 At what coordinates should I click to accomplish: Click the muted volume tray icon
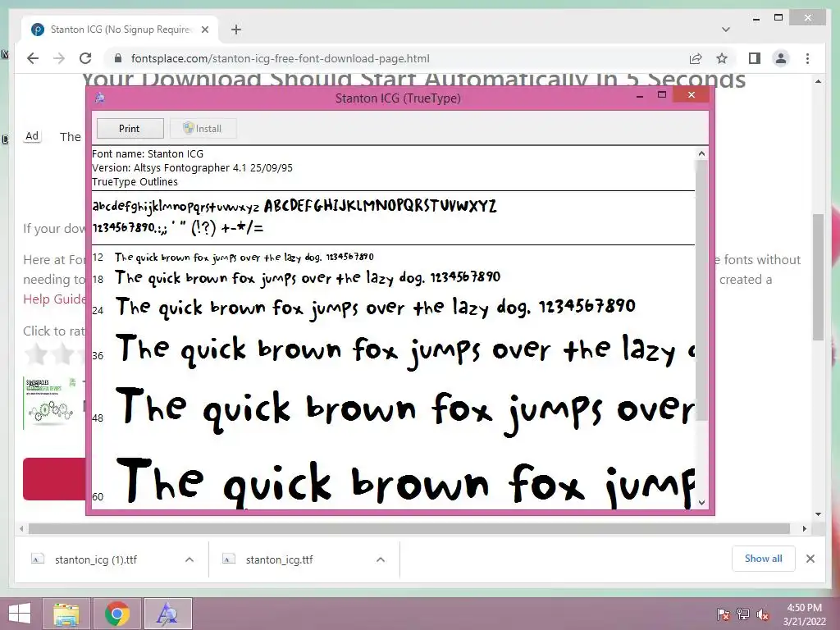(x=763, y=614)
